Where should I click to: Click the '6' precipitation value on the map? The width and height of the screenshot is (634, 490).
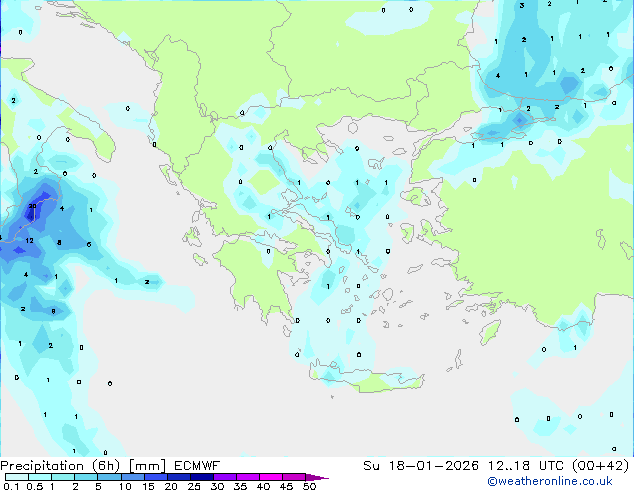89,244
